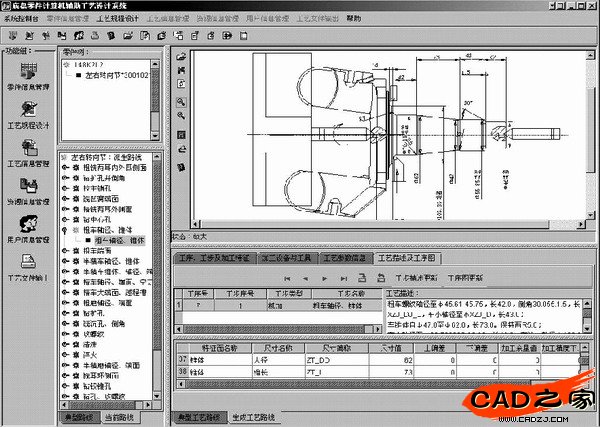
Task: Open the 系统控制台 menu
Action: click(22, 19)
